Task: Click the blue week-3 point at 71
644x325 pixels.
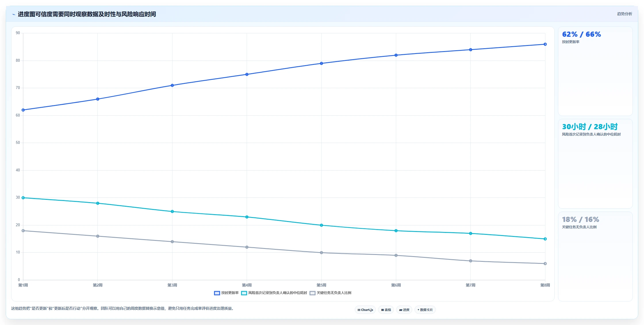Action: pos(172,85)
